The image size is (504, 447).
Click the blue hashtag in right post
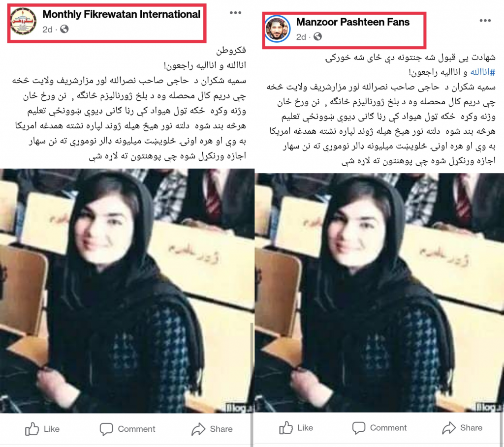coord(483,72)
